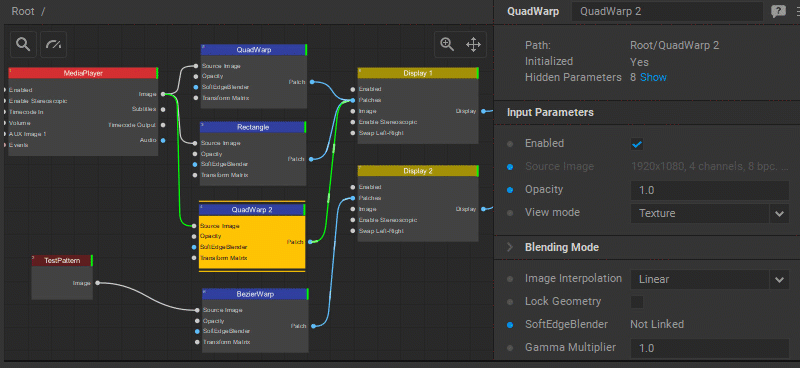Open the performance gauge tool

point(54,44)
